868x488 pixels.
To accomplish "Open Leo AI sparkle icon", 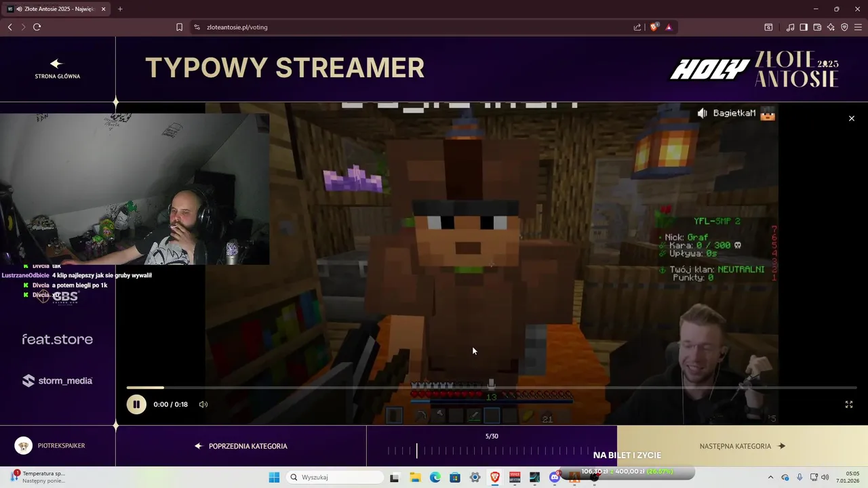I will point(831,27).
